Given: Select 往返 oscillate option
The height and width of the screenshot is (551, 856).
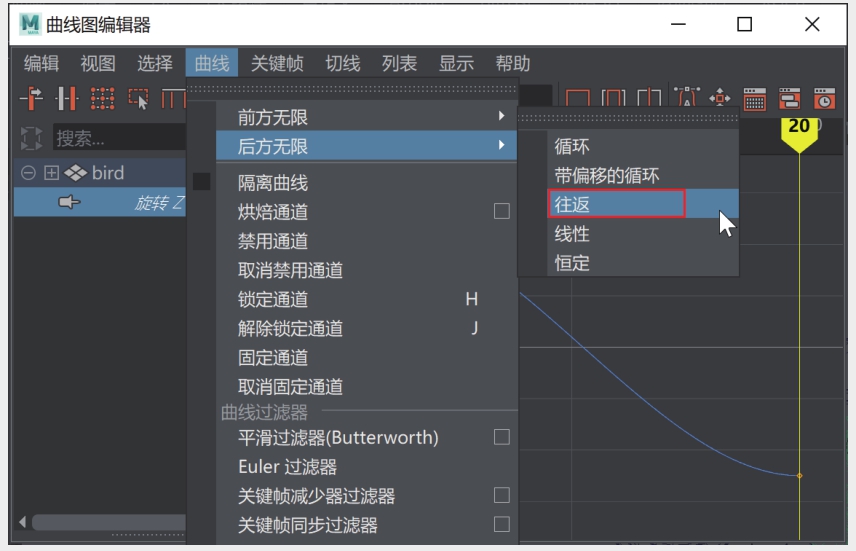Looking at the screenshot, I should [643, 204].
